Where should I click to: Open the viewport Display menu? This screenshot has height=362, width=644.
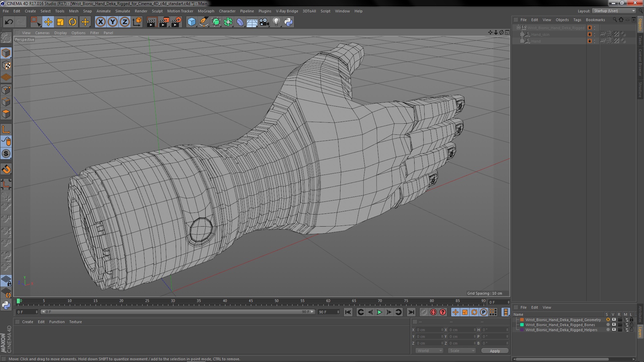point(60,33)
